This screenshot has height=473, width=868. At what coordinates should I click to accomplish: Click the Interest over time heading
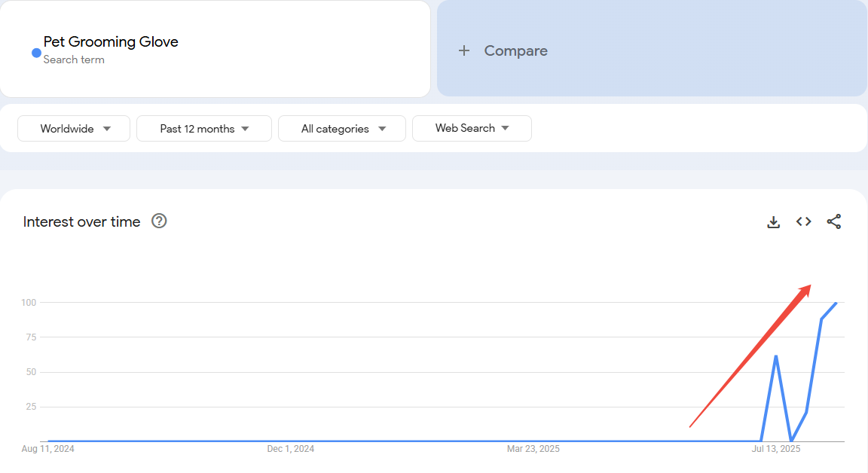pyautogui.click(x=81, y=221)
